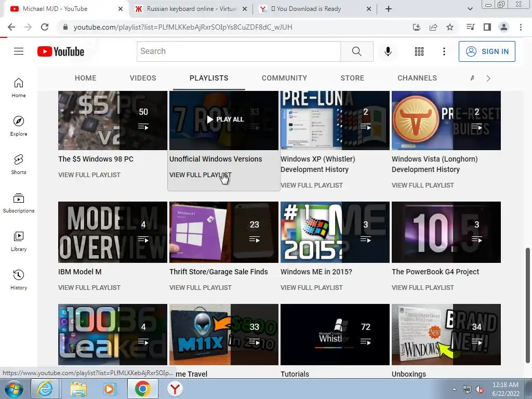Reload the current page
Screen dimensions: 532x399
pyautogui.click(x=45, y=27)
